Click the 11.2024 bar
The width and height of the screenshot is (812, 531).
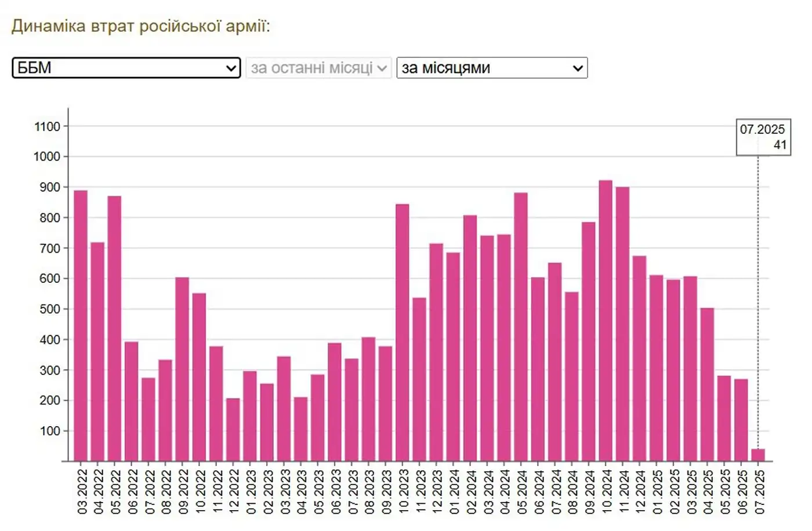(x=622, y=324)
